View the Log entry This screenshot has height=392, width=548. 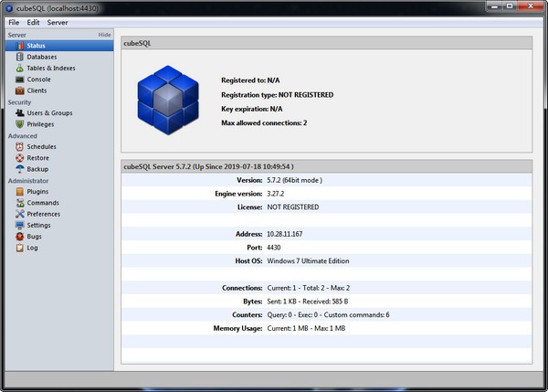click(32, 248)
